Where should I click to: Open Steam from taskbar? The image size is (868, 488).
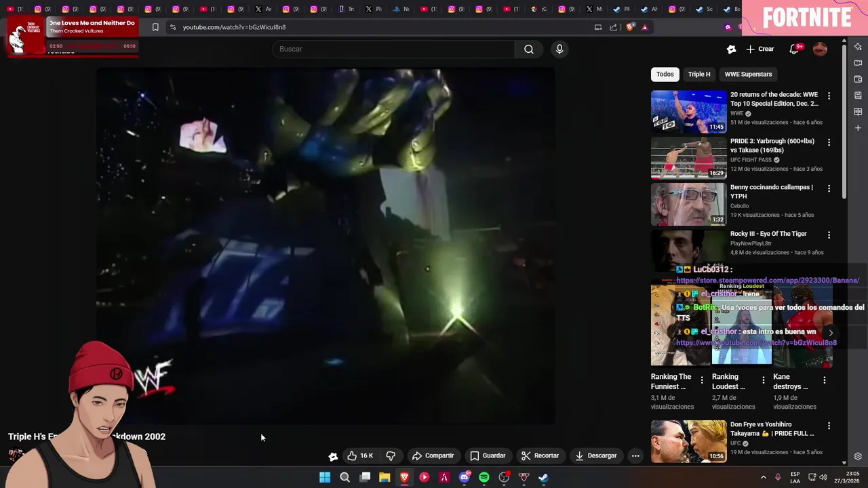(543, 477)
